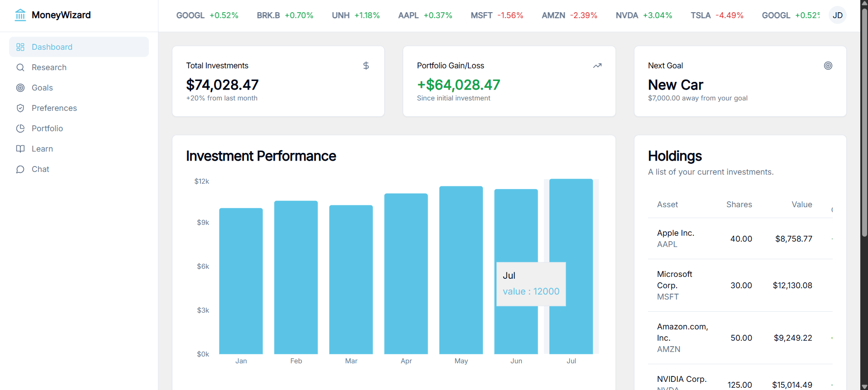Click the Learn book icon

click(20, 149)
